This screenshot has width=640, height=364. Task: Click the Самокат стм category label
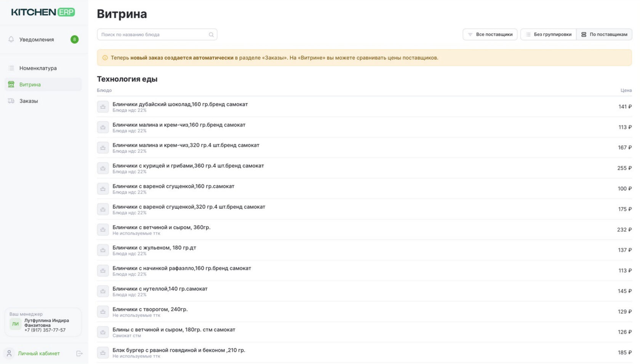[126, 336]
